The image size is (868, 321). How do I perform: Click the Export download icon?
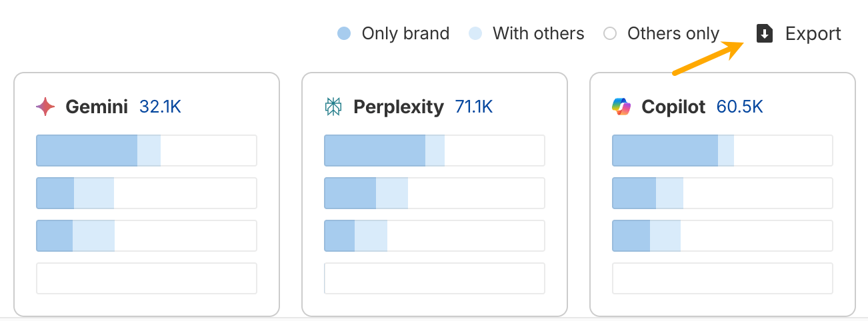[x=765, y=34]
